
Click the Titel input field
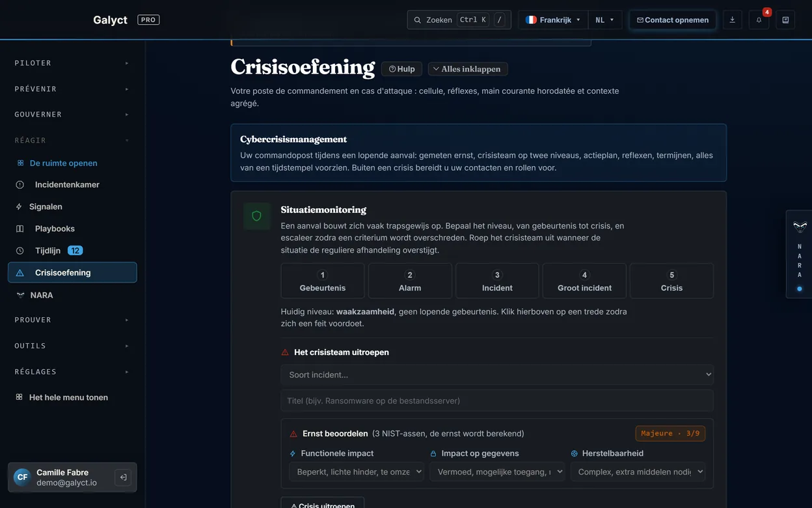[x=497, y=401]
